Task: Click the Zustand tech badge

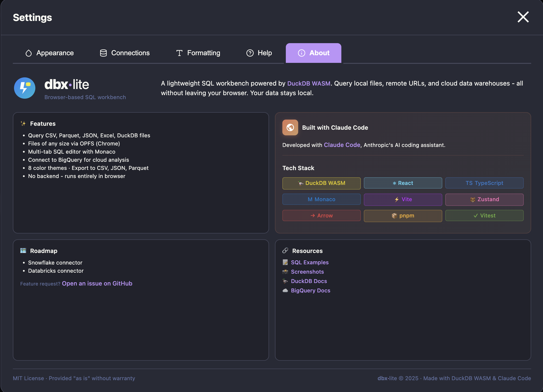Action: tap(484, 199)
